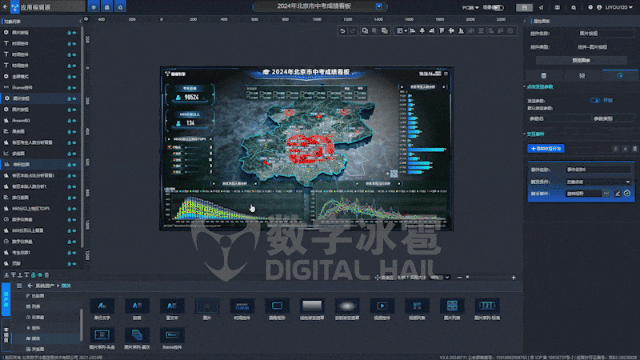Click the back arrow in top-left corner
640x360 pixels.
pyautogui.click(x=5, y=7)
